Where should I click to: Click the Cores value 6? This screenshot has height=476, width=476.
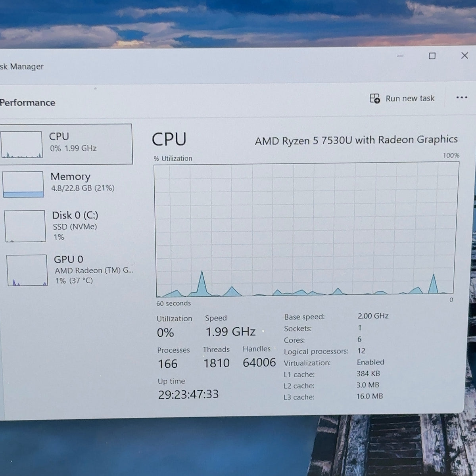pos(359,339)
